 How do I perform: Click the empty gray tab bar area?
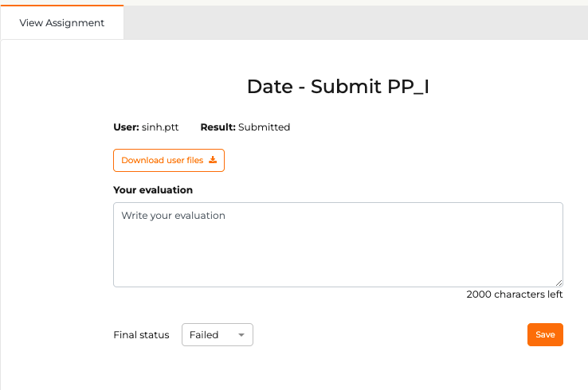[x=355, y=22]
